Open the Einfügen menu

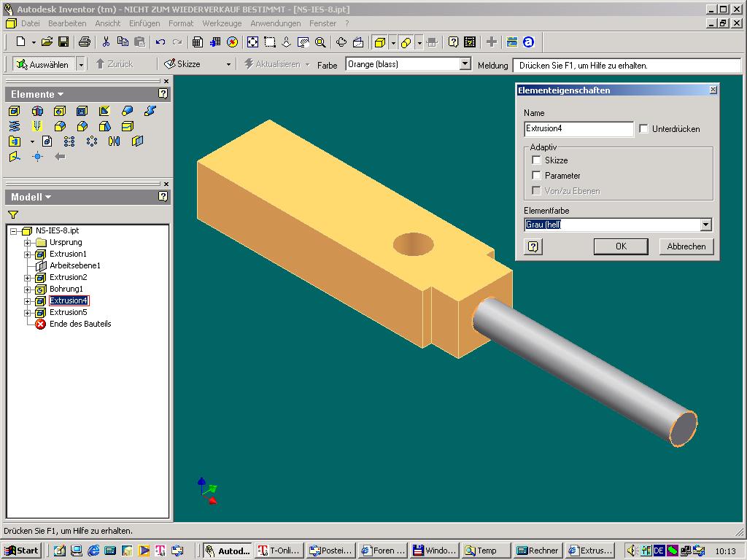tap(144, 23)
